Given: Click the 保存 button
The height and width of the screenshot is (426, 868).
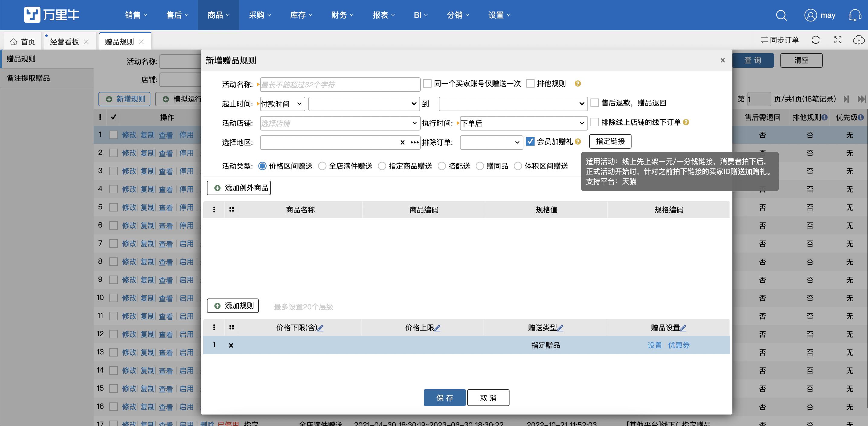Looking at the screenshot, I should point(445,398).
